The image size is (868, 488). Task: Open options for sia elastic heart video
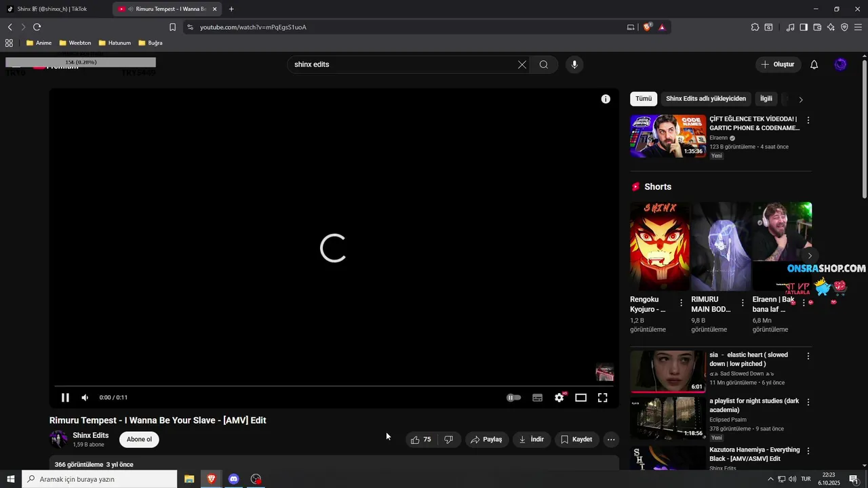coord(808,356)
